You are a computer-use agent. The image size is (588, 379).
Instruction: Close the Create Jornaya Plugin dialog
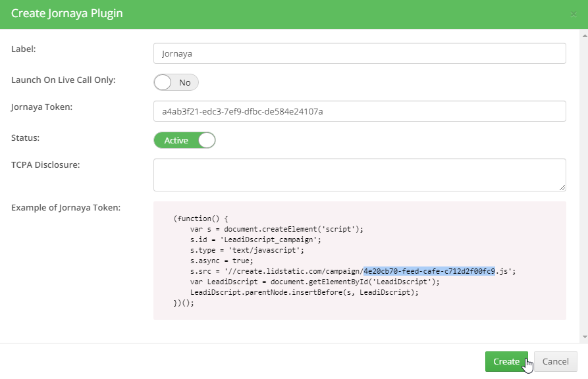[574, 14]
